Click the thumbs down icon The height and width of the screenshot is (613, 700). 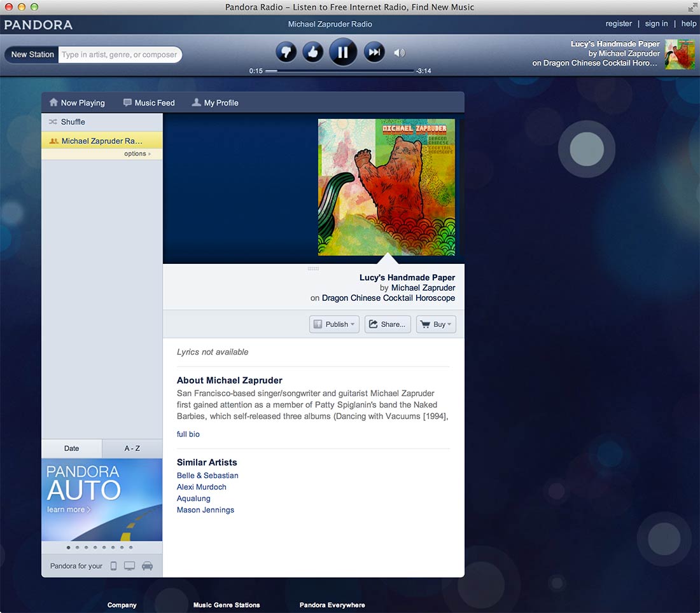[x=286, y=53]
